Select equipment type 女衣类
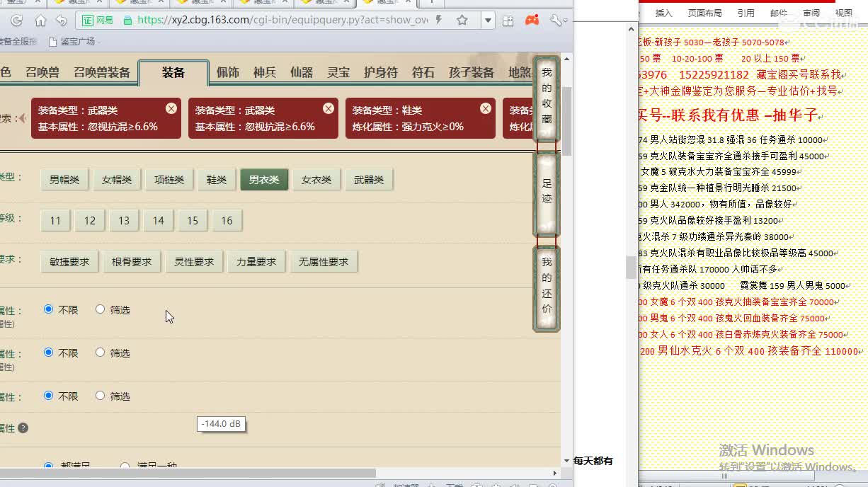The image size is (868, 487). pos(316,180)
